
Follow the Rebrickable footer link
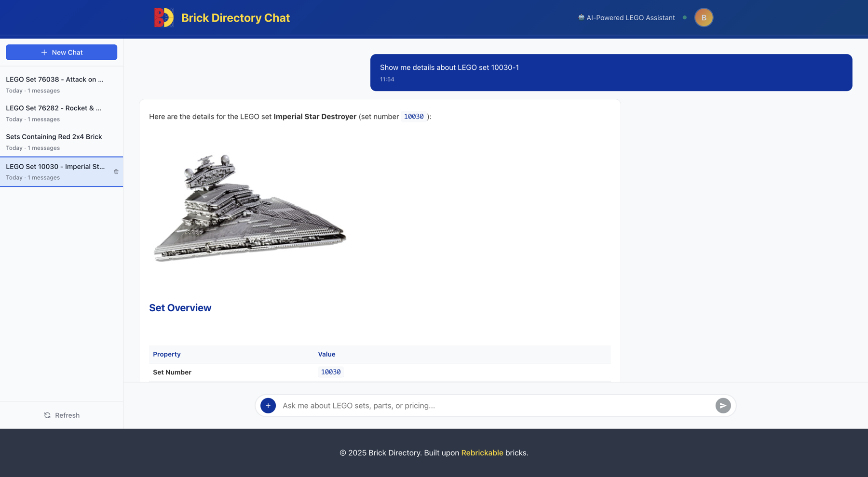pos(482,453)
